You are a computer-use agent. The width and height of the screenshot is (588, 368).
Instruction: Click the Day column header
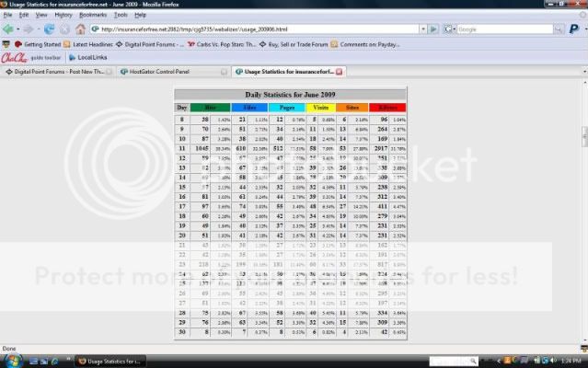pyautogui.click(x=182, y=108)
